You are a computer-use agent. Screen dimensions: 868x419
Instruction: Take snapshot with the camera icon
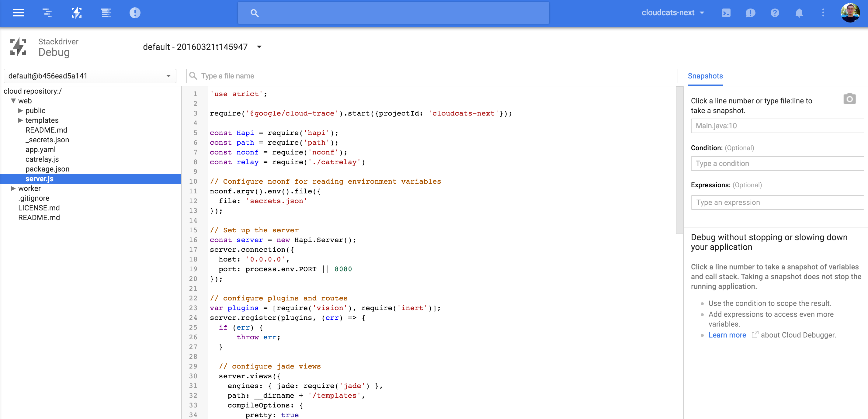pos(849,99)
